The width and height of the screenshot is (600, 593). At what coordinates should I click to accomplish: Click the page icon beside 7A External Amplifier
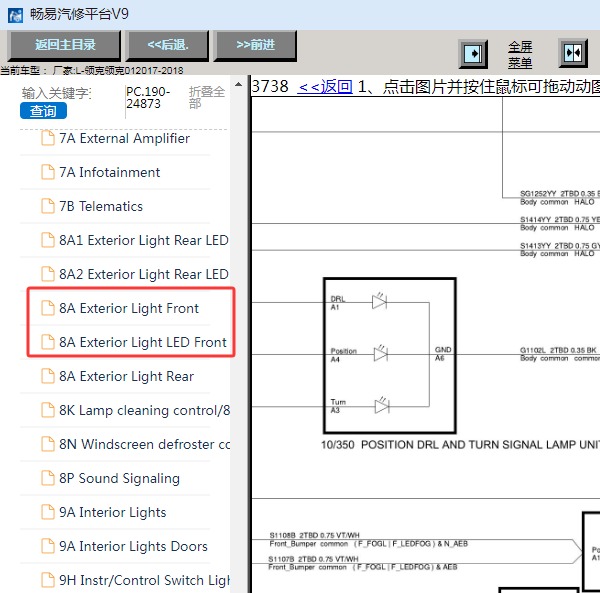pos(48,138)
